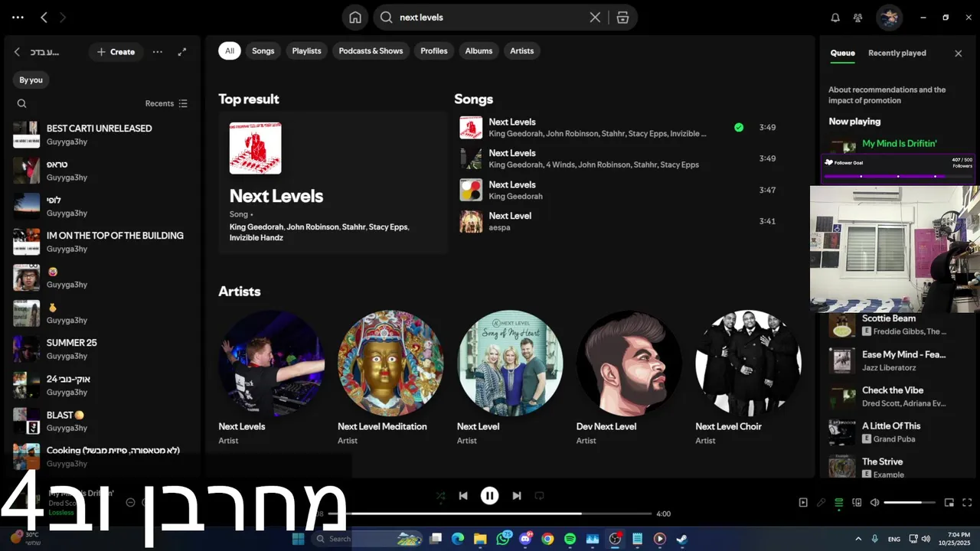Open Dev Next Level artist
The image size is (980, 551).
click(629, 378)
